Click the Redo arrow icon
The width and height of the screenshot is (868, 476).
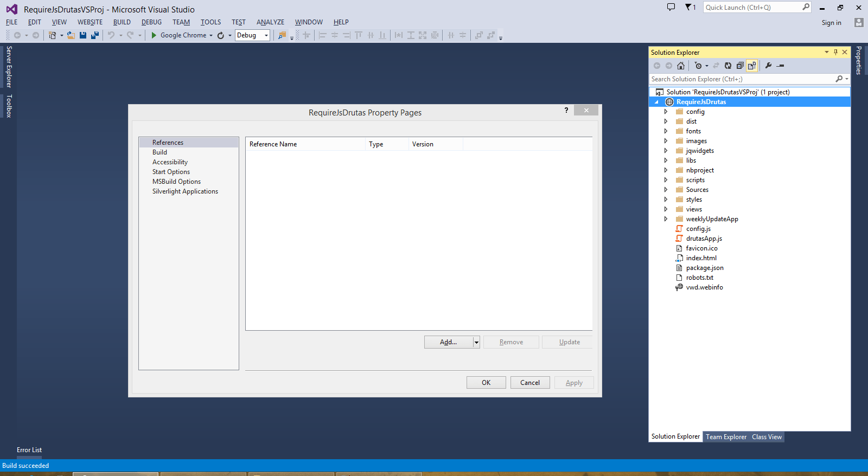(x=130, y=35)
